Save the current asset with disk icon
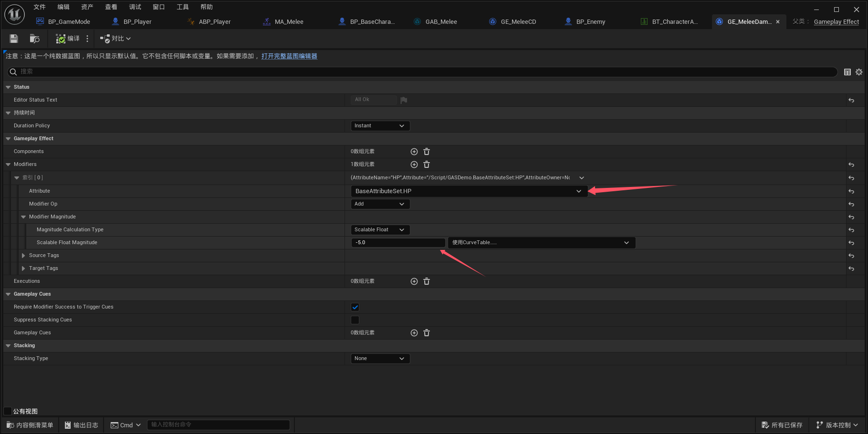Viewport: 868px width, 434px height. tap(14, 39)
